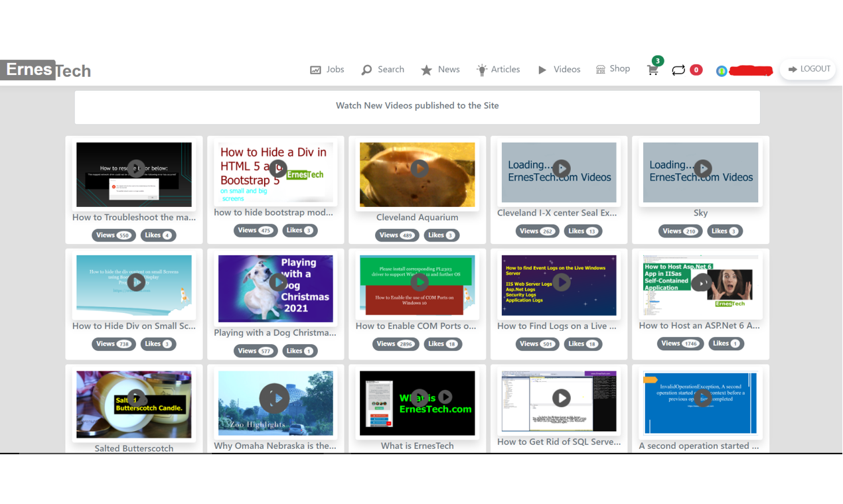The width and height of the screenshot is (843, 504).
Task: Click Views 738 on Hide Div card
Action: pos(114,344)
